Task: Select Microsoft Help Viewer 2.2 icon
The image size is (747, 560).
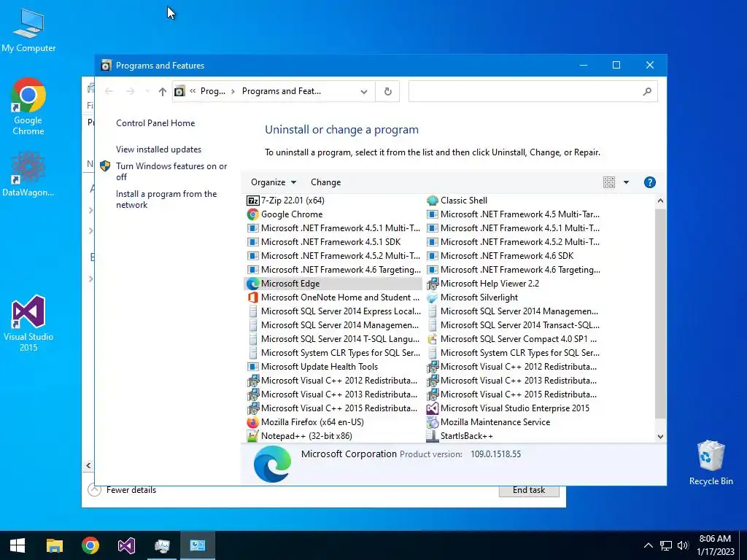Action: point(432,284)
